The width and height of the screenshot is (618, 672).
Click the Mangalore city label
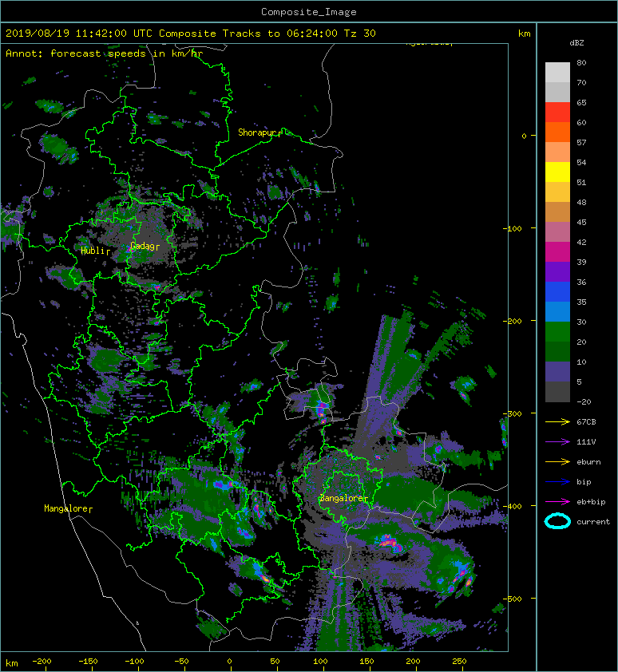coord(66,508)
